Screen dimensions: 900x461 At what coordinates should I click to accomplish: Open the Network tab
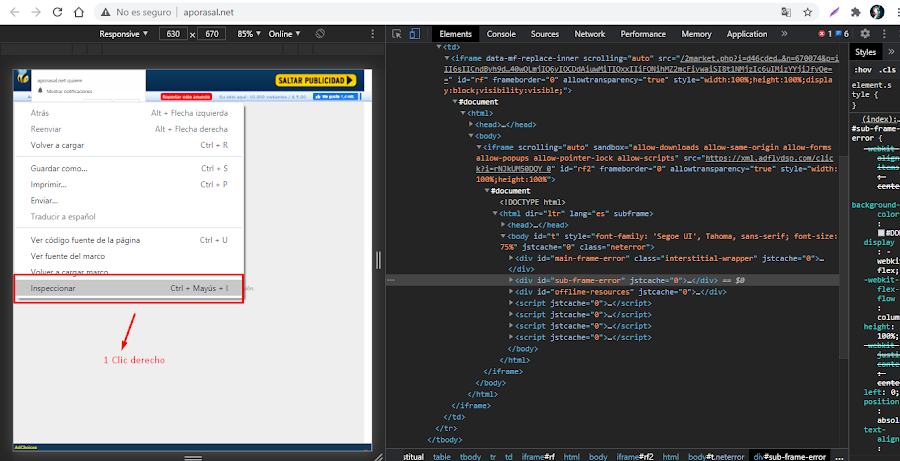coord(589,34)
